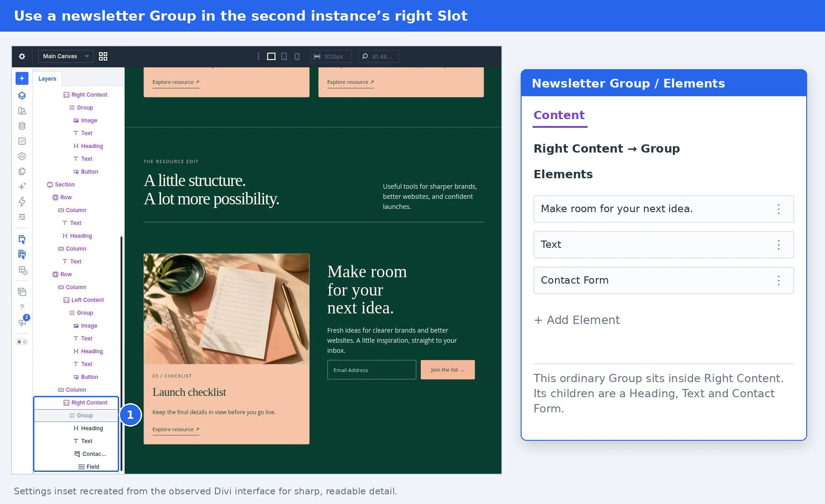Click the Launch checklist card image
The width and height of the screenshot is (825, 504).
pos(226,309)
